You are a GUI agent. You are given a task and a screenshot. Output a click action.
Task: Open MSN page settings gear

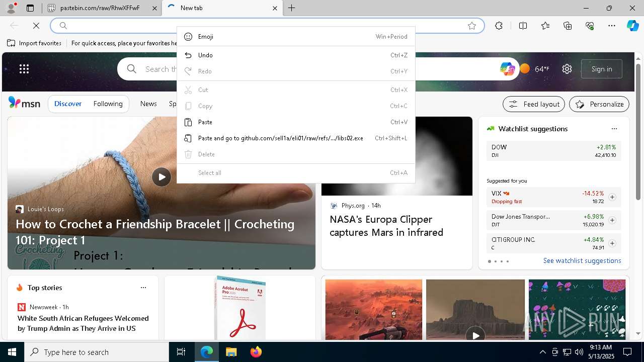[x=567, y=69]
